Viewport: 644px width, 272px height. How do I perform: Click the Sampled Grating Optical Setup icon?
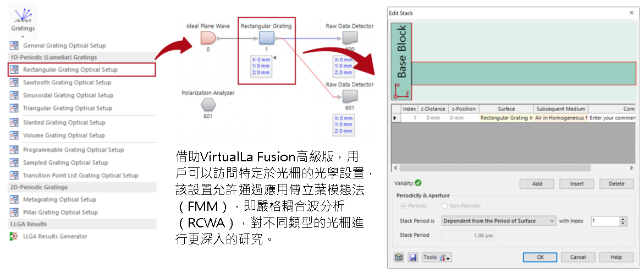(14, 162)
